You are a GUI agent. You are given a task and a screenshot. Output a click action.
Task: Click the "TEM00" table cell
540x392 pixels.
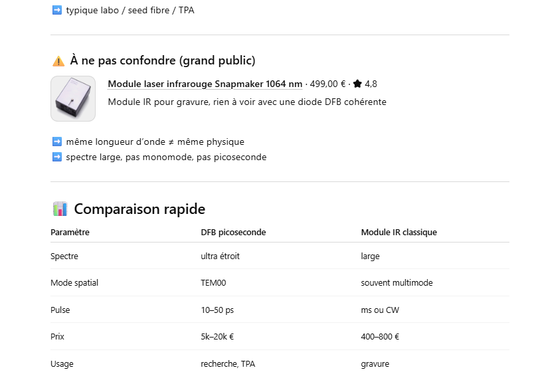pos(213,283)
